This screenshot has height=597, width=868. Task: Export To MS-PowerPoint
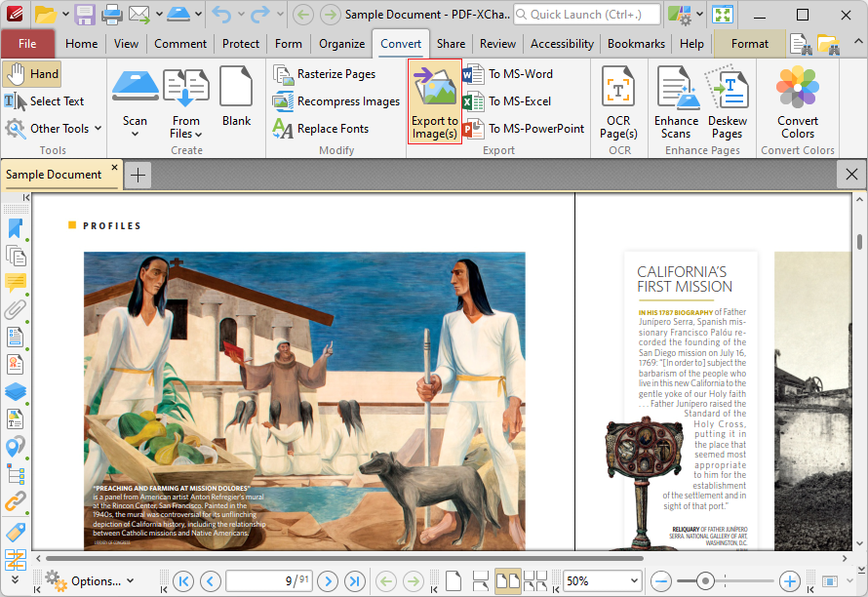tap(525, 129)
